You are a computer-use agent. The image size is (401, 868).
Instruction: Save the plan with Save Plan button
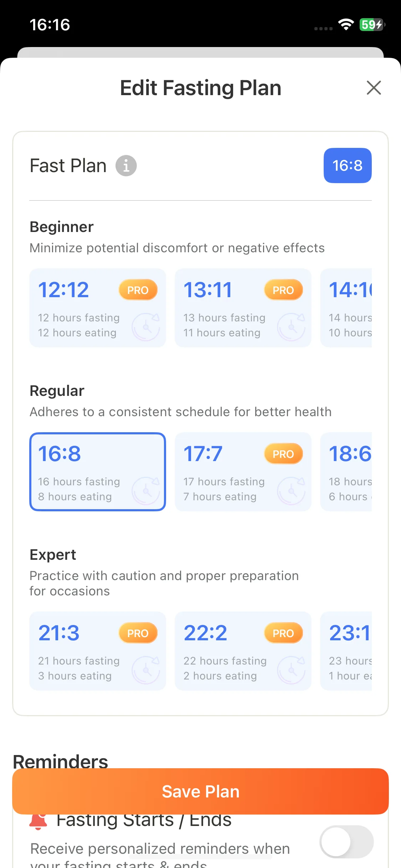[200, 791]
